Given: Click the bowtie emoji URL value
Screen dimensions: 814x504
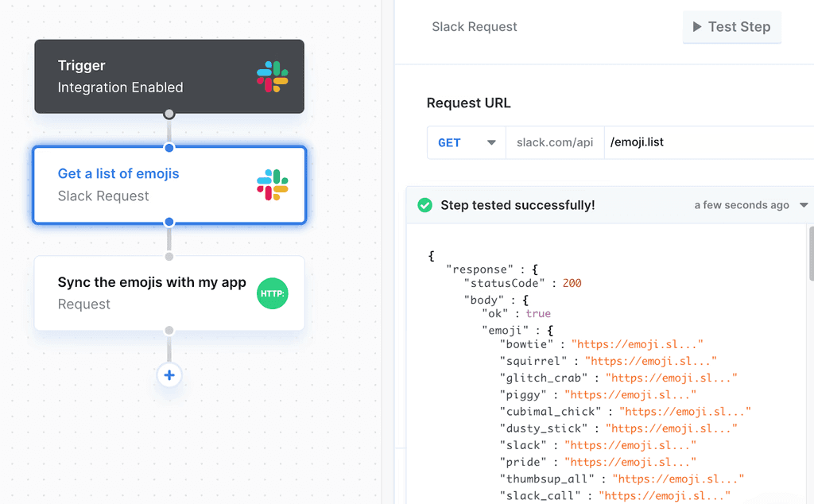Looking at the screenshot, I should click(637, 344).
